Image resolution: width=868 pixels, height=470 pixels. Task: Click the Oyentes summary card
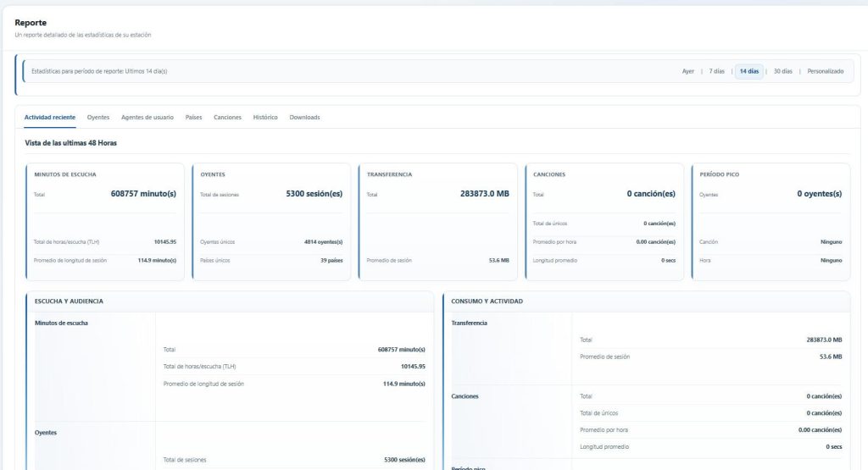tap(272, 222)
